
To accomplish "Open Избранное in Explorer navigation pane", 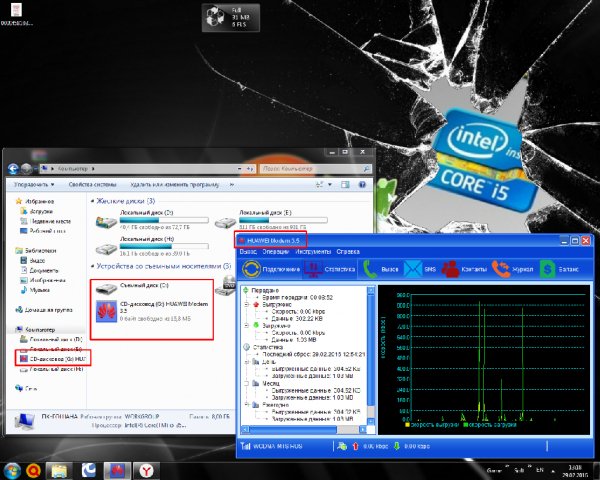I will pyautogui.click(x=39, y=201).
